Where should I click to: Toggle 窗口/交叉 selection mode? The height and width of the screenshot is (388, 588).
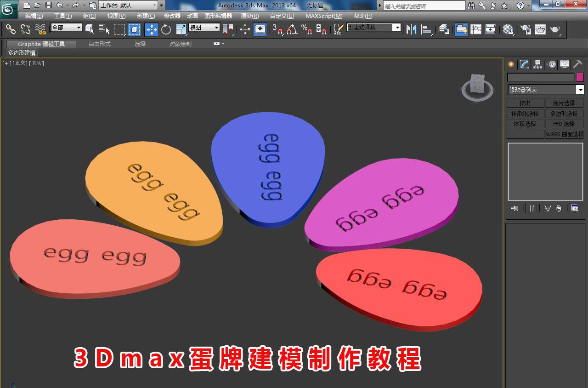click(135, 30)
